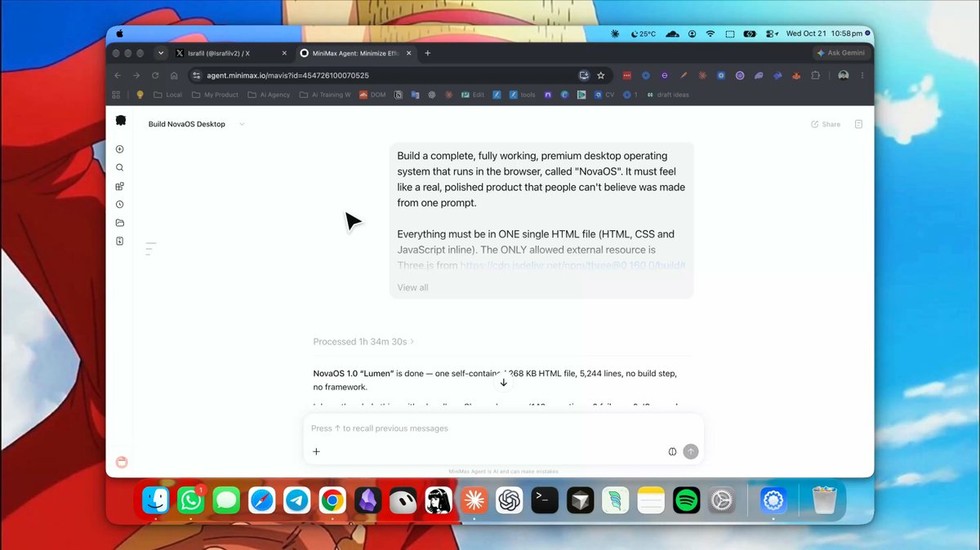Open Chrome extensions puzzle icon
This screenshot has width=980, height=550.
pos(815,75)
